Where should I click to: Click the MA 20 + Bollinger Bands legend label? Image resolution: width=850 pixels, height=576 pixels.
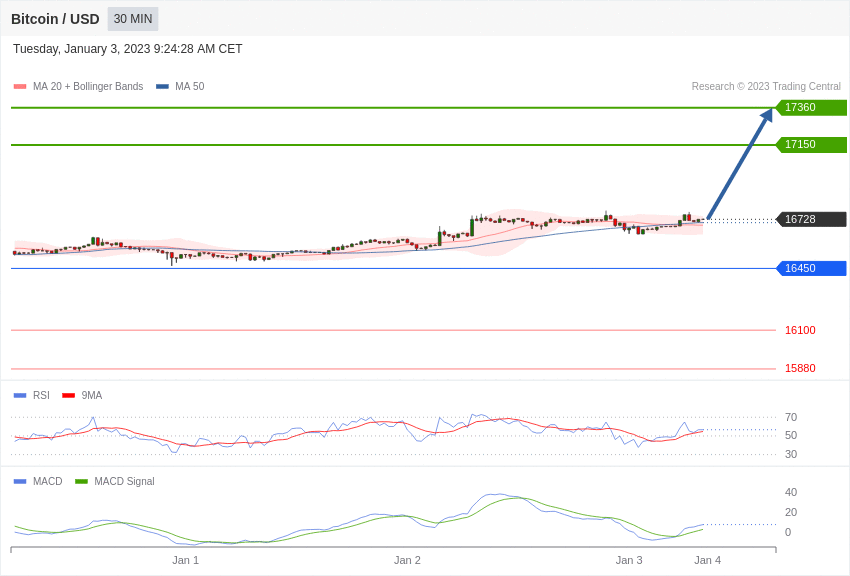coord(88,86)
